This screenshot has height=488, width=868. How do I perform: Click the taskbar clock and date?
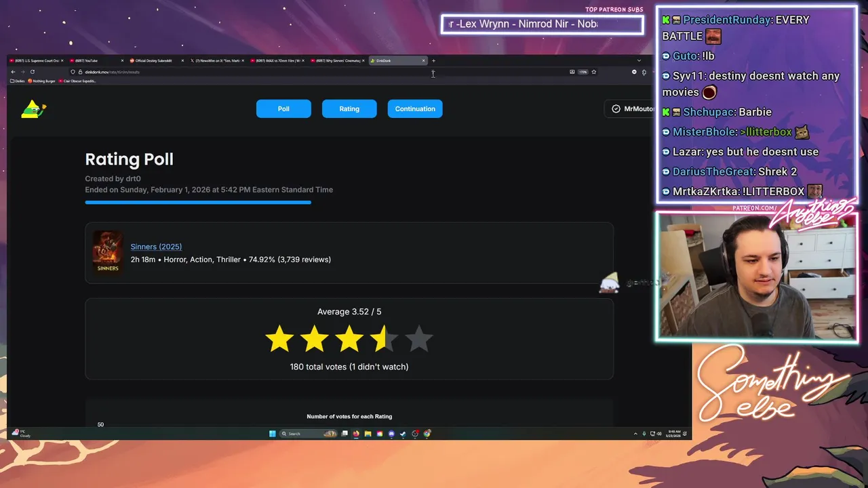pyautogui.click(x=674, y=434)
